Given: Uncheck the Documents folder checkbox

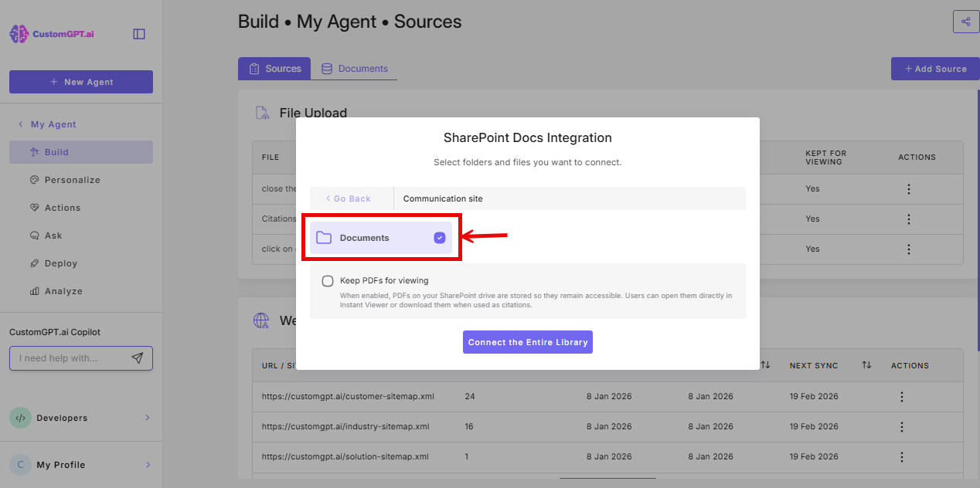Looking at the screenshot, I should tap(440, 238).
